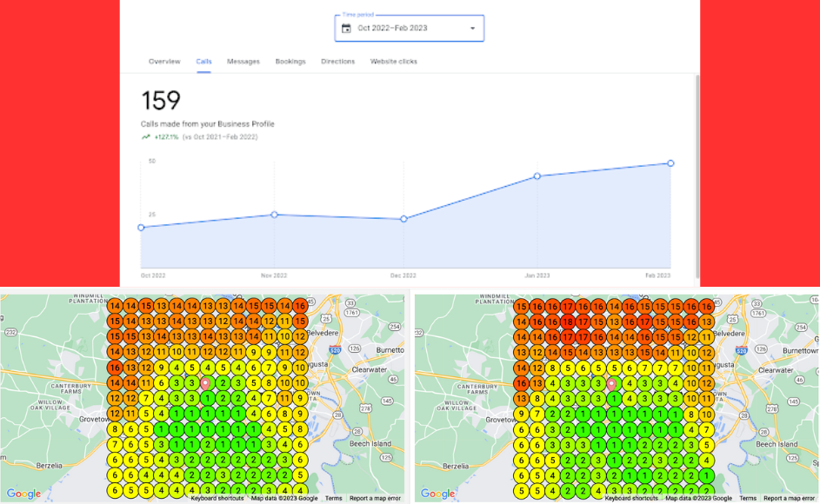This screenshot has height=504, width=820.
Task: Open Keyboard shortcuts on the left map
Action: coord(217,499)
